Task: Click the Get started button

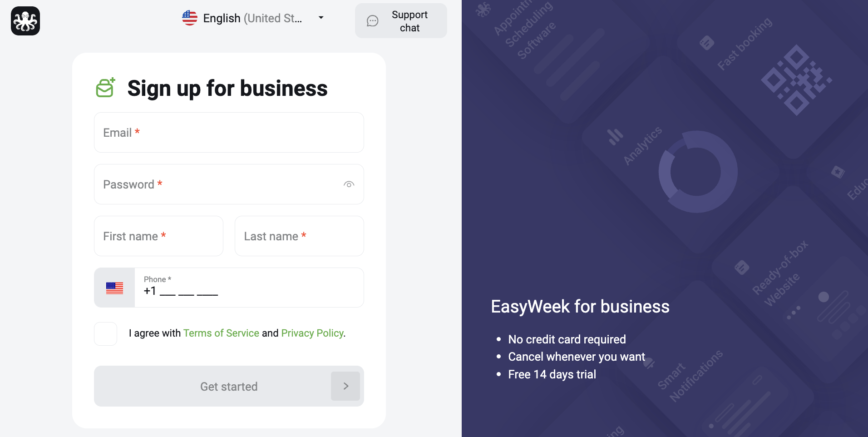Action: [229, 386]
